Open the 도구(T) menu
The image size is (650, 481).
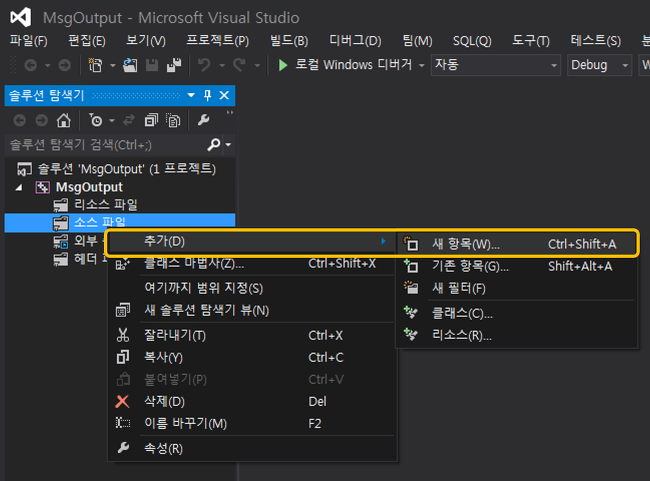pos(531,41)
